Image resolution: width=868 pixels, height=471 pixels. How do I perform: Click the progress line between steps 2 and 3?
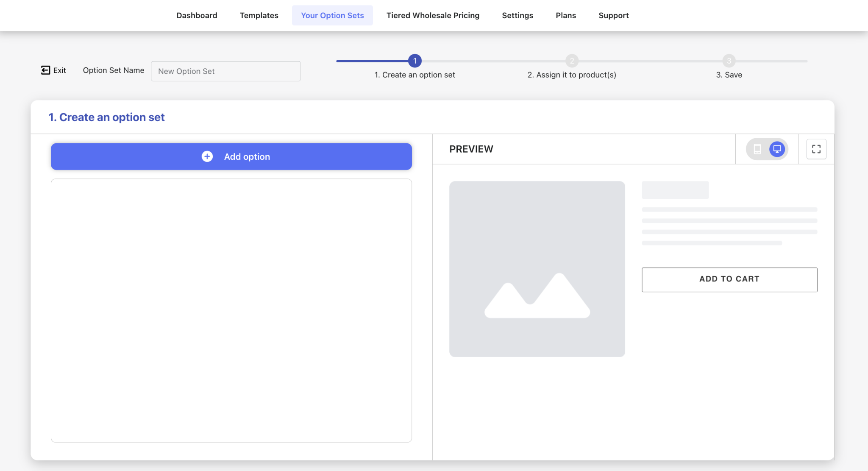[x=651, y=61]
